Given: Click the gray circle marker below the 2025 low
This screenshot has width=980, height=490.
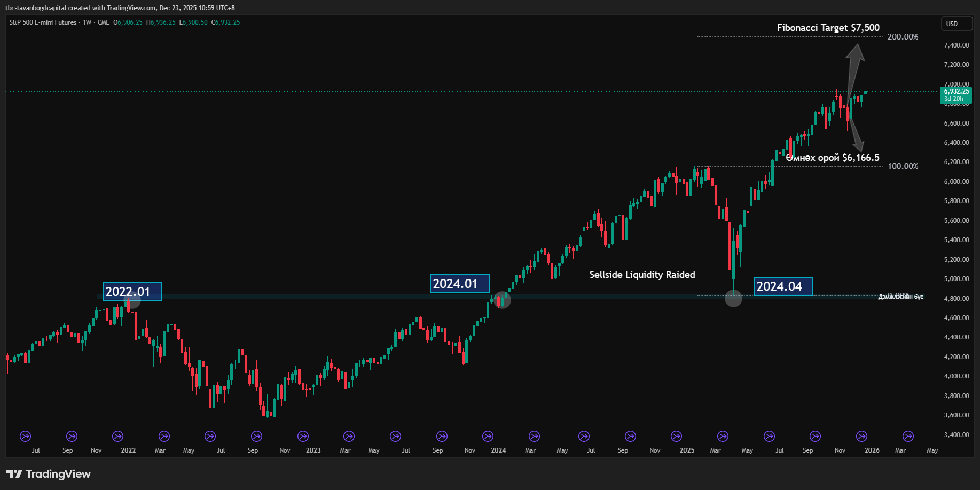Looking at the screenshot, I should pos(733,298).
